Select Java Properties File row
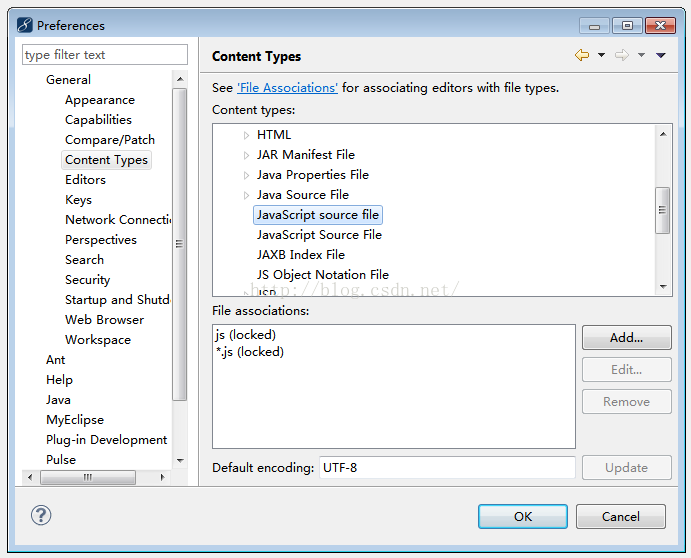Image resolution: width=691 pixels, height=558 pixels. pos(312,175)
